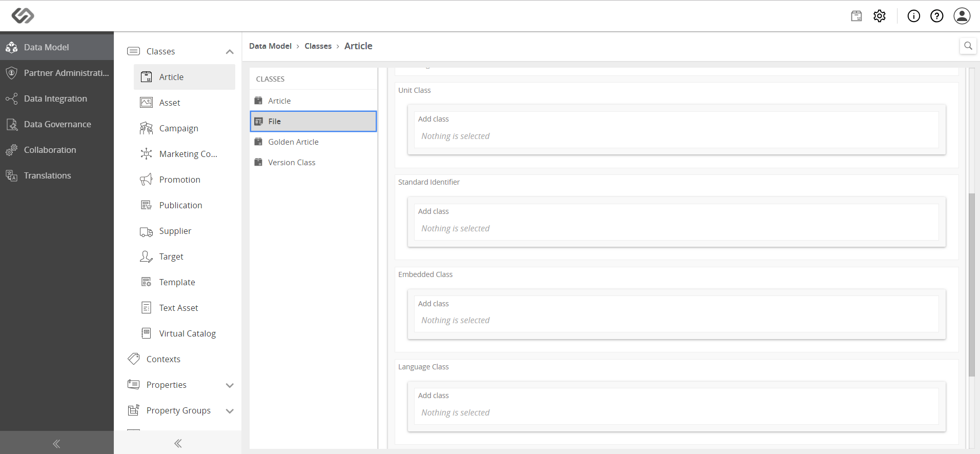
Task: Click the Campaign icon
Action: coord(146,128)
